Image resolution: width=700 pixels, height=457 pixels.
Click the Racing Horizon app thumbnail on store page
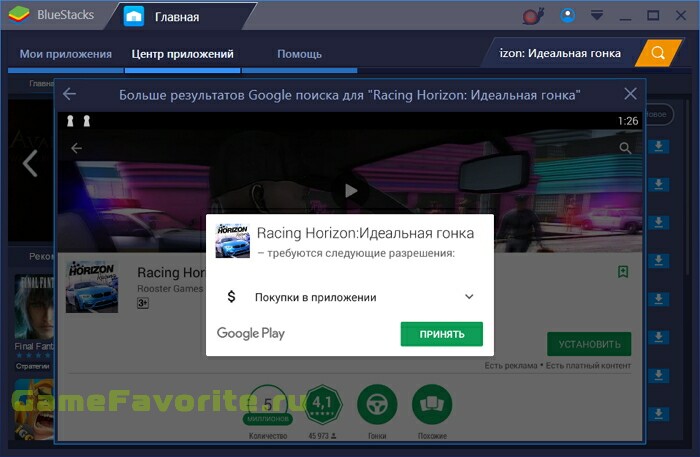pyautogui.click(x=92, y=287)
